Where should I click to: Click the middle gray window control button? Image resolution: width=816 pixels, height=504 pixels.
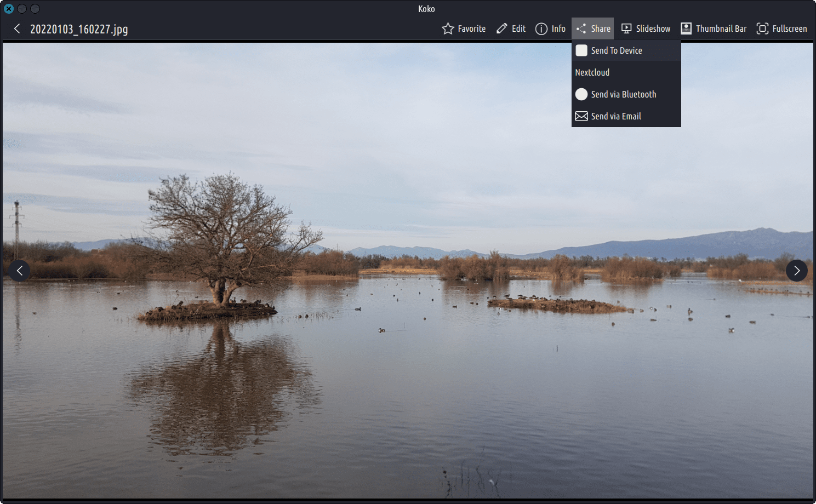(22, 9)
